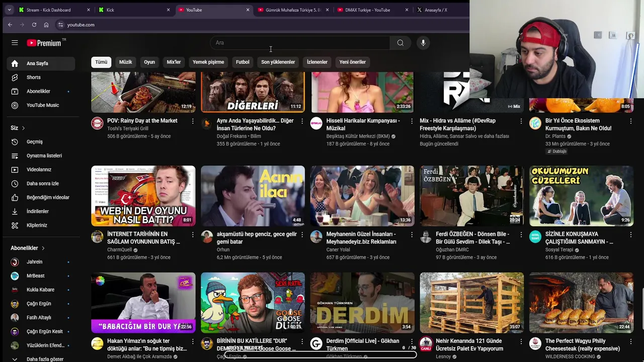The height and width of the screenshot is (362, 644).
Task: Select the Oyun filter chip
Action: (x=149, y=62)
